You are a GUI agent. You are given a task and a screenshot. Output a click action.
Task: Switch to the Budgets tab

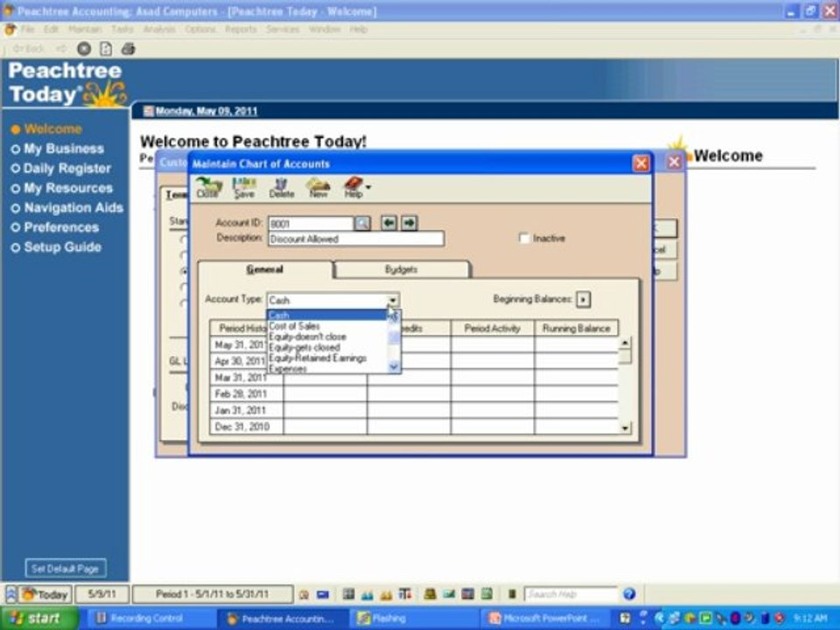pyautogui.click(x=402, y=269)
